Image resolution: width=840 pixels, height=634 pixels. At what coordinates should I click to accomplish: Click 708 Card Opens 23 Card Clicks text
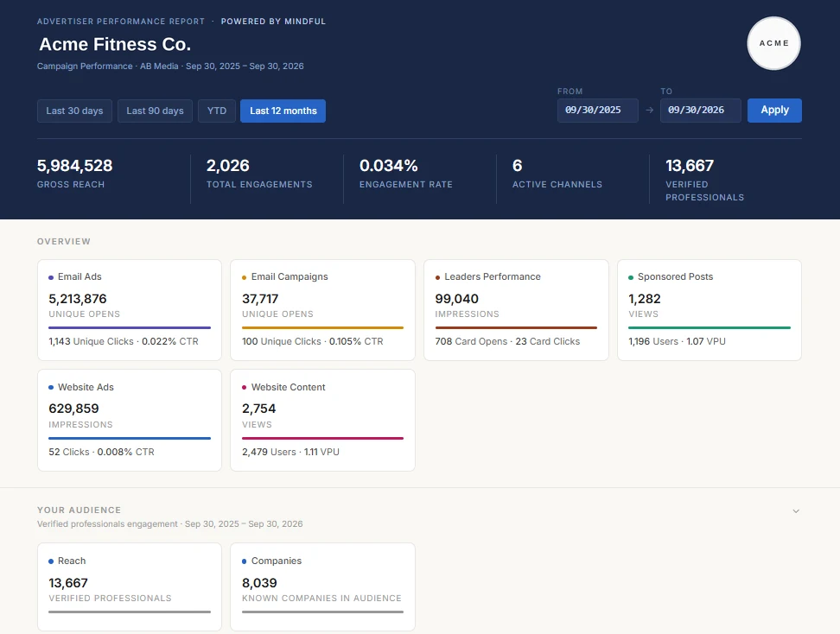pyautogui.click(x=507, y=341)
